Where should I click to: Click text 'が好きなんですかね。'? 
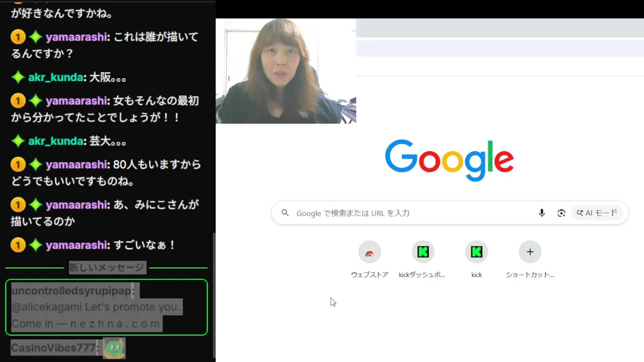tap(61, 13)
